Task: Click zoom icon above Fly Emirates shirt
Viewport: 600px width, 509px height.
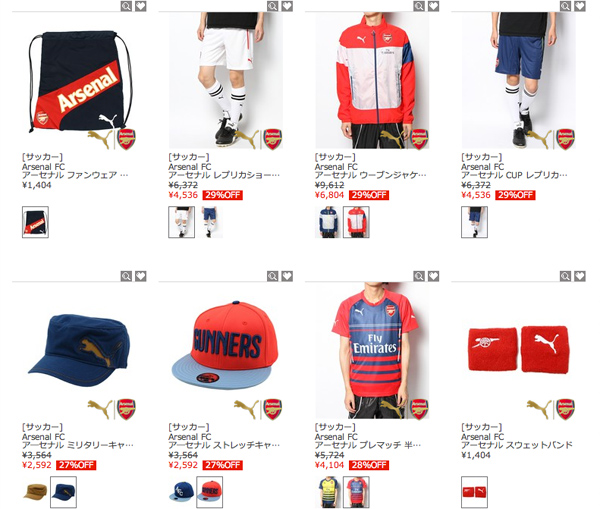Action: [419, 276]
